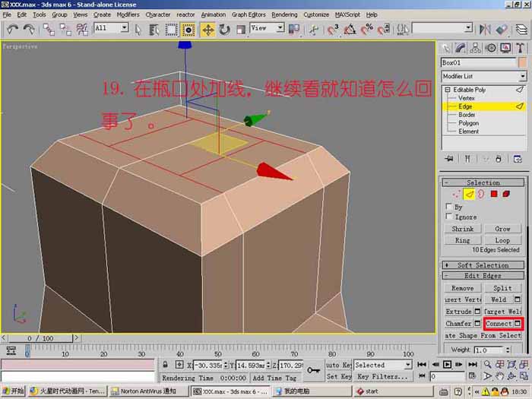Open Zoom viewport navigation tool

pos(487,364)
